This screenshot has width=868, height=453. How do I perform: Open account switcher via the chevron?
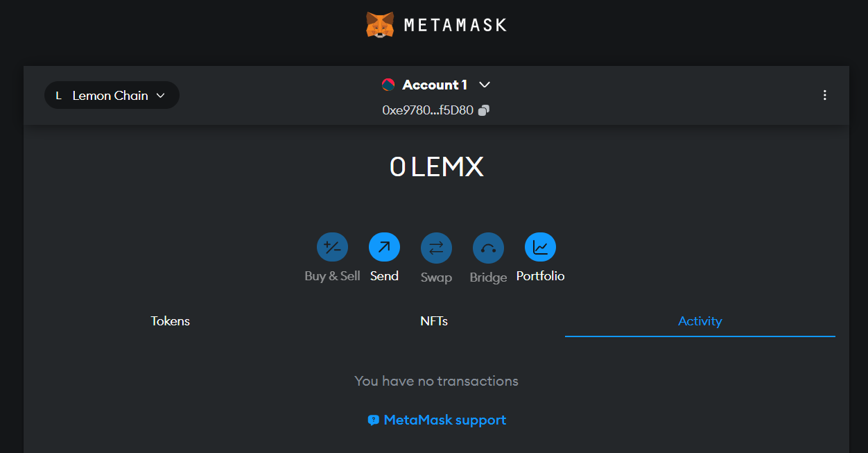click(x=484, y=85)
